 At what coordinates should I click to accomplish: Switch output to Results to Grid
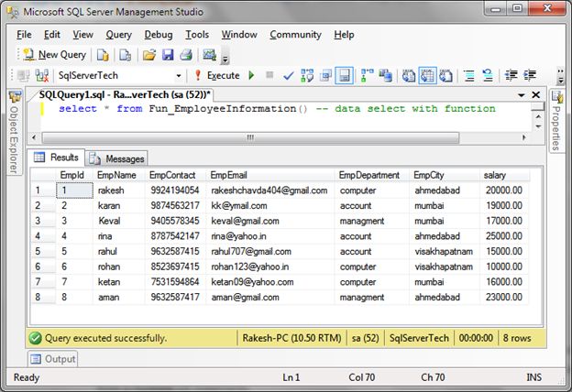coord(427,75)
